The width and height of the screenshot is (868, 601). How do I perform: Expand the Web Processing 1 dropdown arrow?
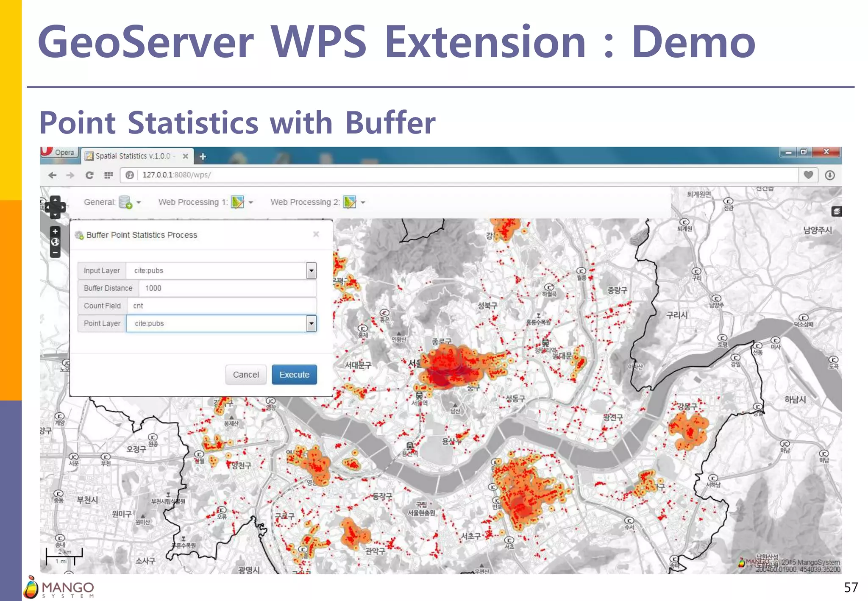(x=251, y=203)
